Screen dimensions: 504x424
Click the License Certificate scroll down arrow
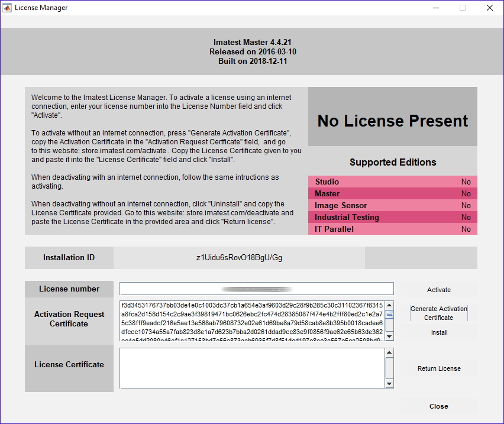coord(389,384)
